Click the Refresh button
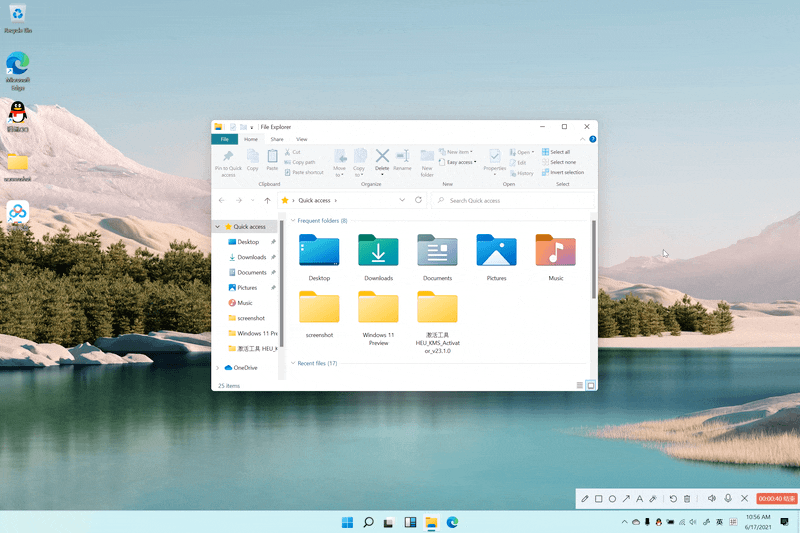The image size is (800, 533). [x=418, y=200]
